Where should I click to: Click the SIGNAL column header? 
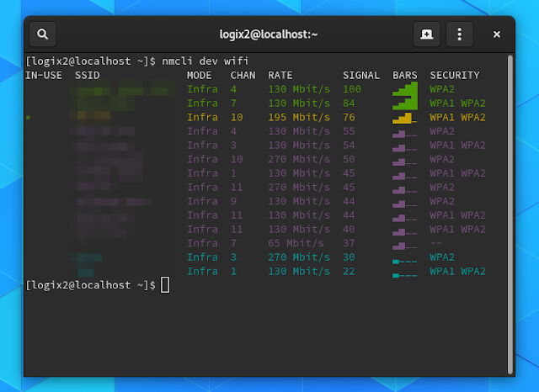[361, 75]
